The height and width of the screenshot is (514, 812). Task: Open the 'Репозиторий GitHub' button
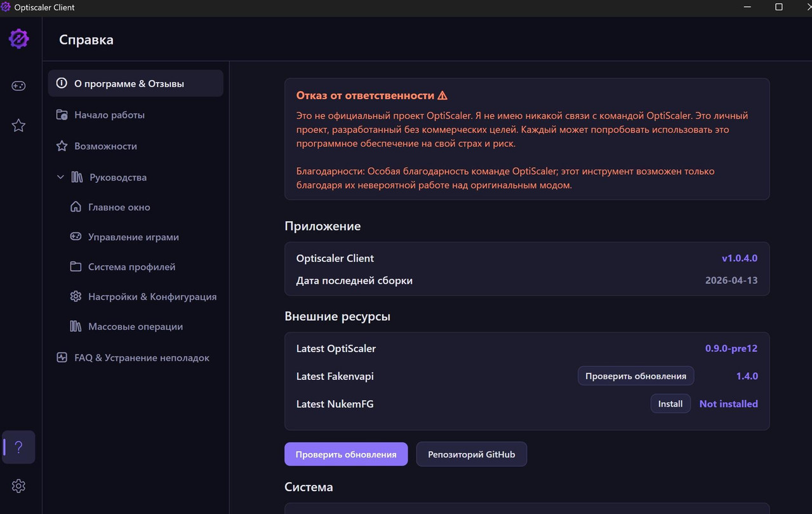pos(471,454)
